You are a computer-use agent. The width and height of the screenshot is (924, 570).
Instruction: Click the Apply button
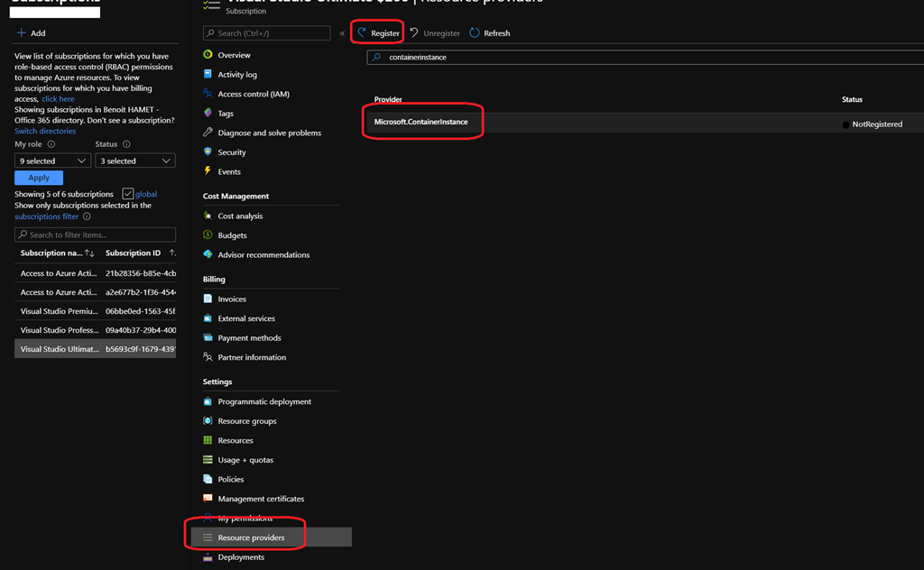pos(39,178)
